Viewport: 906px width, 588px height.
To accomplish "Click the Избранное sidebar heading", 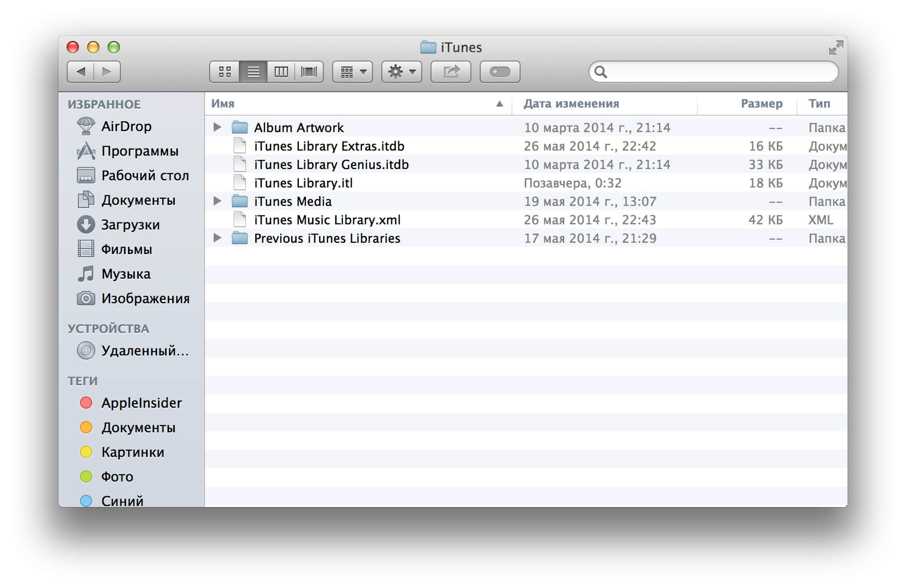I will (x=104, y=104).
